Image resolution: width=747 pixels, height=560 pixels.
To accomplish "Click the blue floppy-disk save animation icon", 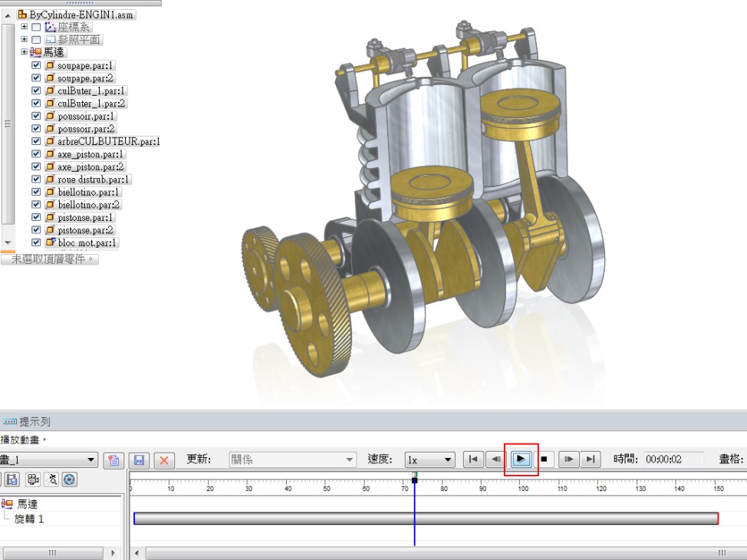I will 139,460.
